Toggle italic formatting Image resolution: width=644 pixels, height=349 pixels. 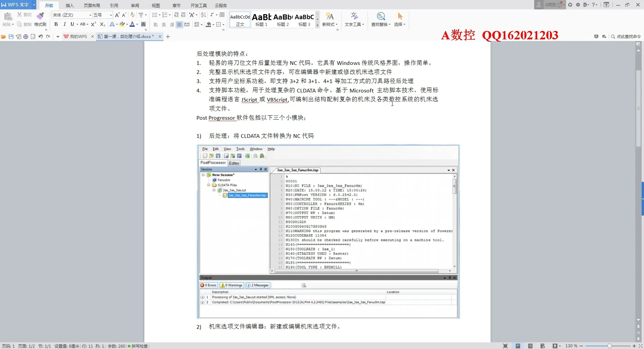(x=64, y=24)
